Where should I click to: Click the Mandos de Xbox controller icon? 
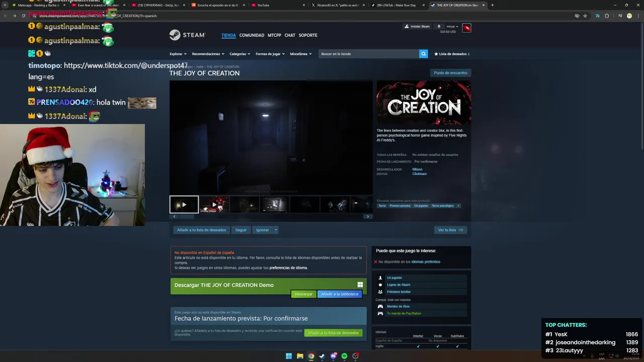(x=380, y=306)
